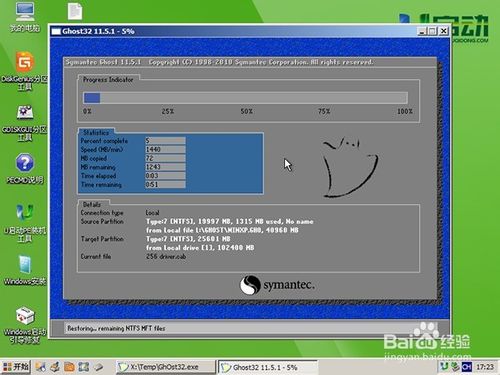This screenshot has height=375, width=500.
Task: Click the orange folder quick launch icon
Action: coord(69,367)
